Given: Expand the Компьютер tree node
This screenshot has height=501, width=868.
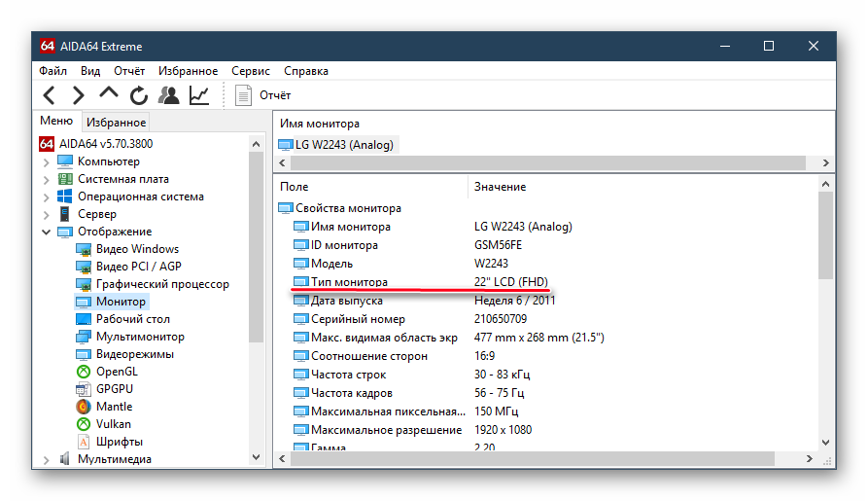Looking at the screenshot, I should tap(46, 162).
